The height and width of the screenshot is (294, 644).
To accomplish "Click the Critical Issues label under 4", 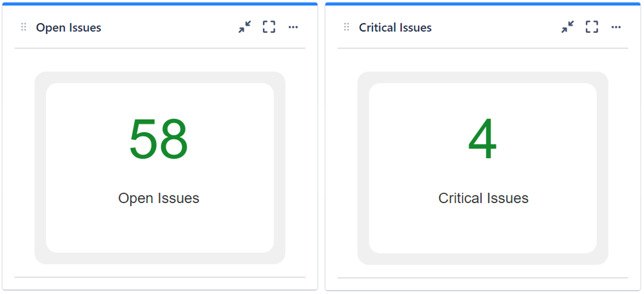I will click(x=483, y=199).
